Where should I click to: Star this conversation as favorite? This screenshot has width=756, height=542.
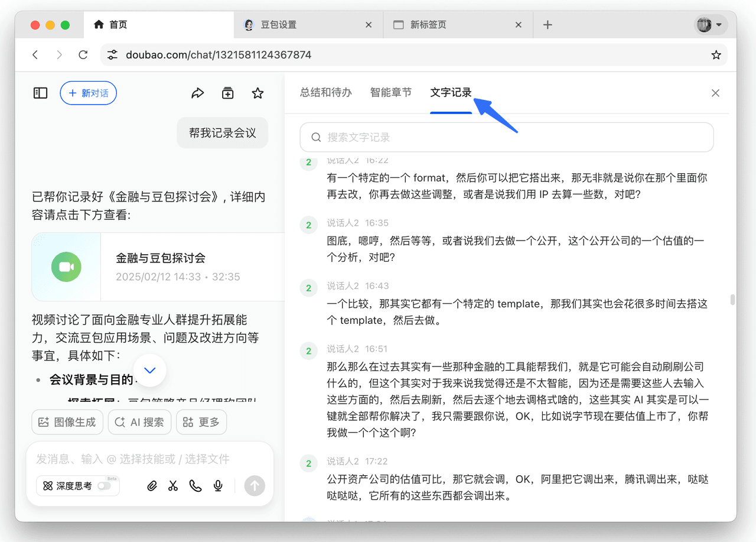[x=258, y=93]
